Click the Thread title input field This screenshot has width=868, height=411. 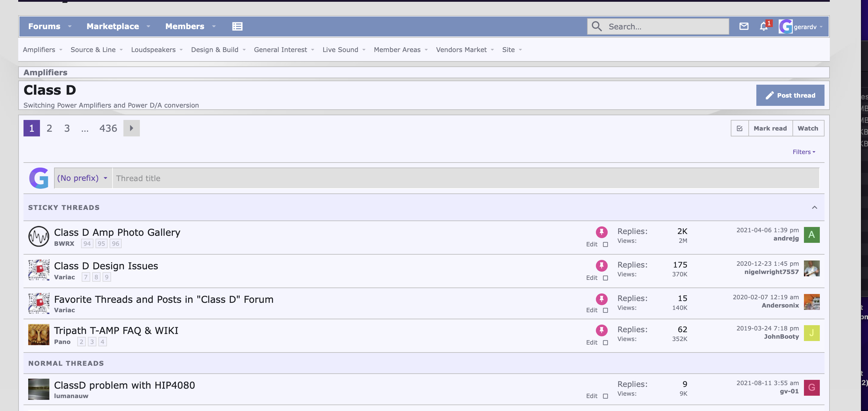click(x=466, y=178)
